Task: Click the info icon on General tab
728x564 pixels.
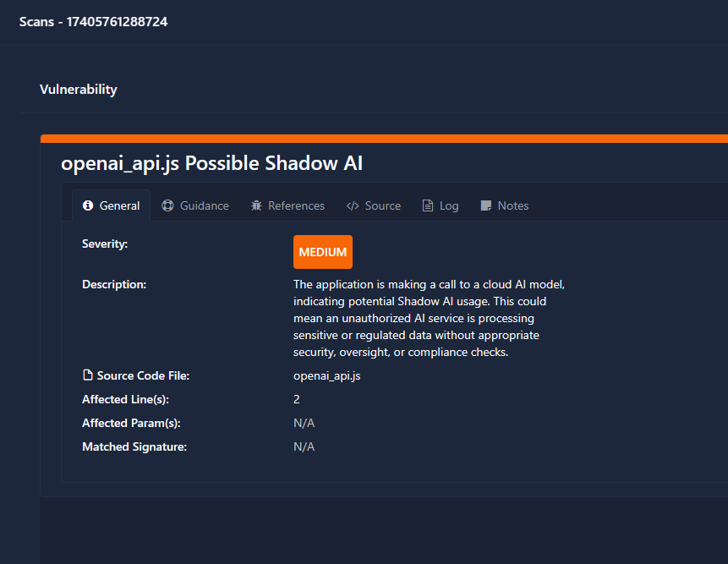Action: pyautogui.click(x=88, y=205)
